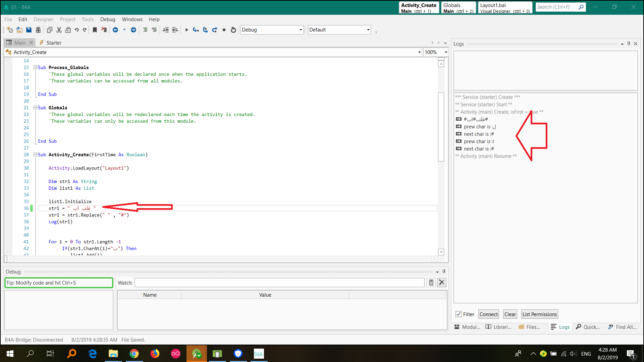This screenshot has height=362, width=644.
Task: Delete watch using trash icon
Action: (x=431, y=283)
